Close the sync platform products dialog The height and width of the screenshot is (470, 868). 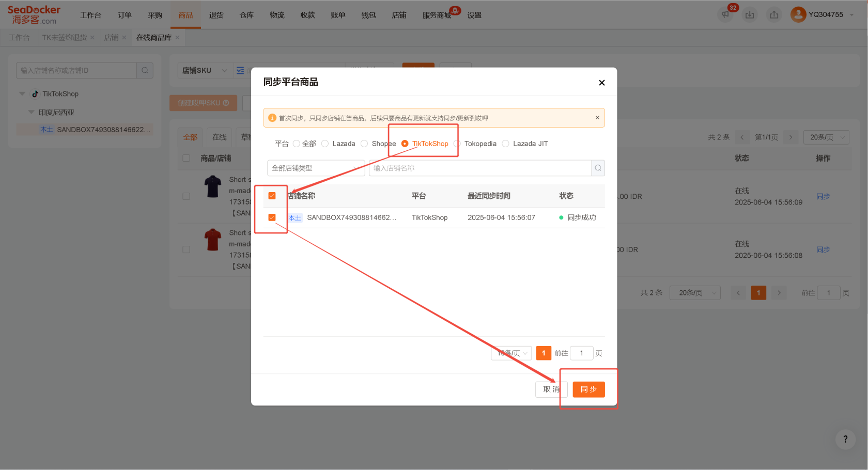point(602,83)
